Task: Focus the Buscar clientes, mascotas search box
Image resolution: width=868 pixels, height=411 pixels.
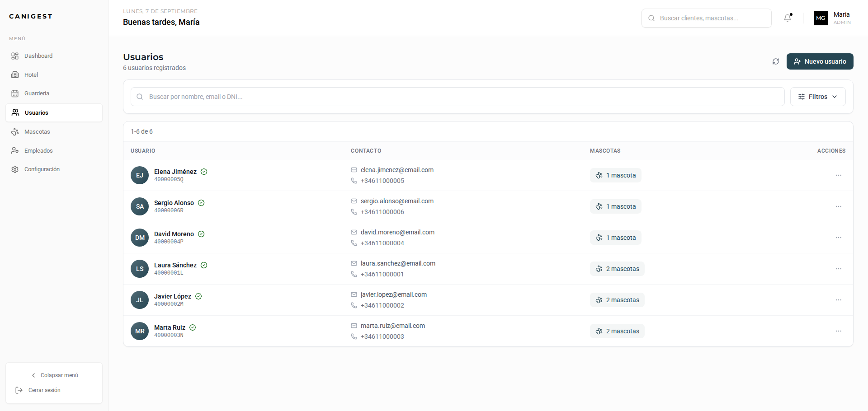Action: point(706,18)
